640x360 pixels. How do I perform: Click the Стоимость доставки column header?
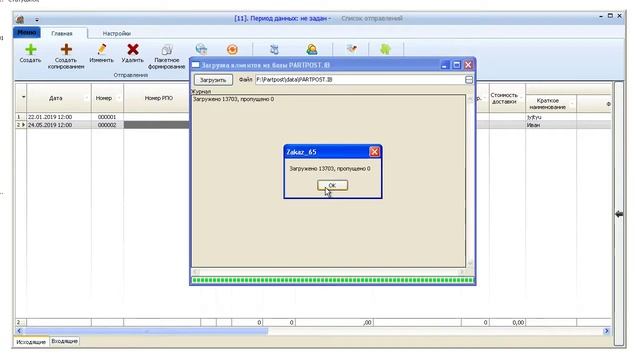click(504, 98)
